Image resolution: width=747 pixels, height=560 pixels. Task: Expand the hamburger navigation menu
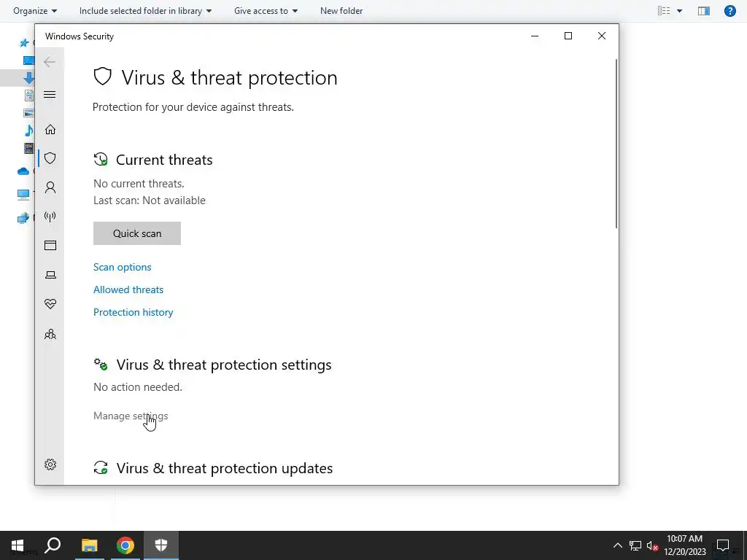[50, 94]
